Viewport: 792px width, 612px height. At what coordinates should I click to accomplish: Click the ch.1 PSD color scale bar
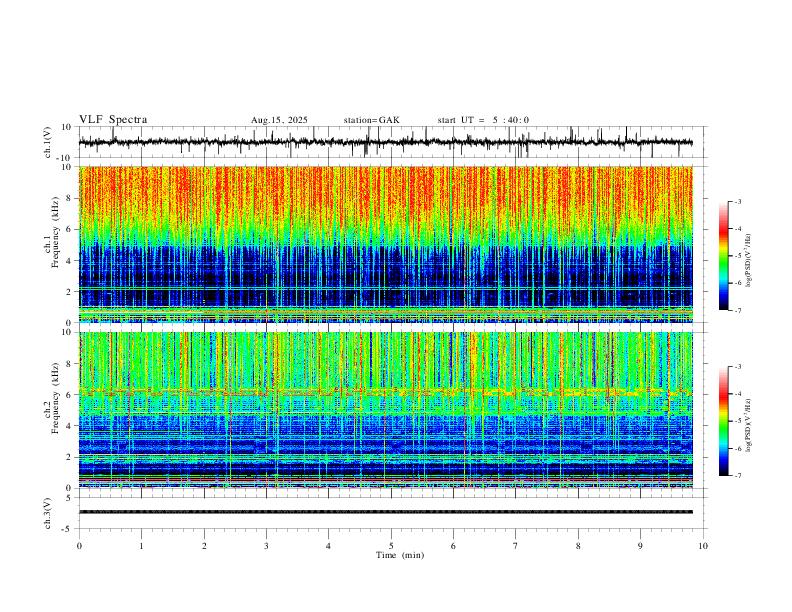pyautogui.click(x=723, y=256)
